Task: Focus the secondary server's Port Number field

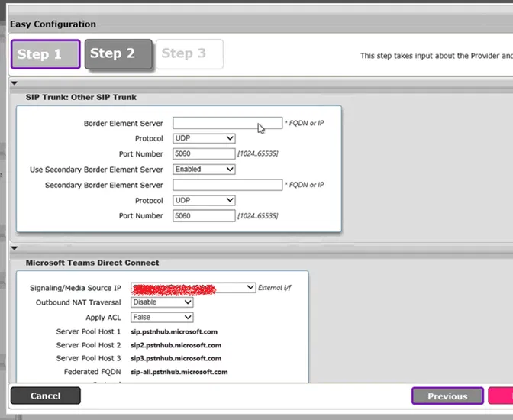Action: pyautogui.click(x=204, y=216)
